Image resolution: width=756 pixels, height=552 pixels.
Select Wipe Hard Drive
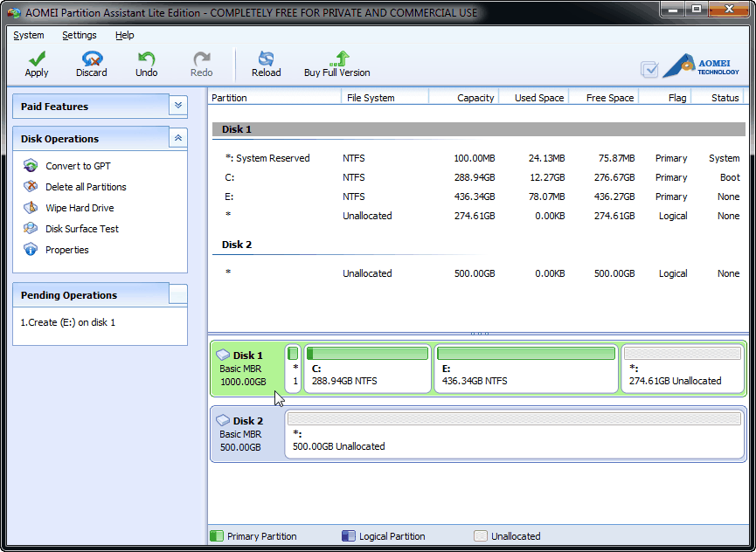point(80,208)
